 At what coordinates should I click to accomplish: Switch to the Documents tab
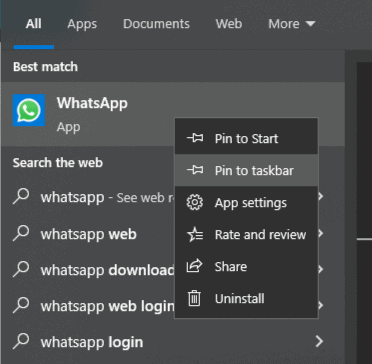click(156, 24)
